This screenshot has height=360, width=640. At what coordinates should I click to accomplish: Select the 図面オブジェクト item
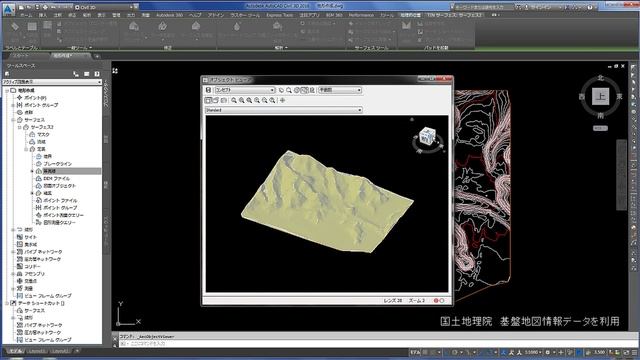coord(59,186)
